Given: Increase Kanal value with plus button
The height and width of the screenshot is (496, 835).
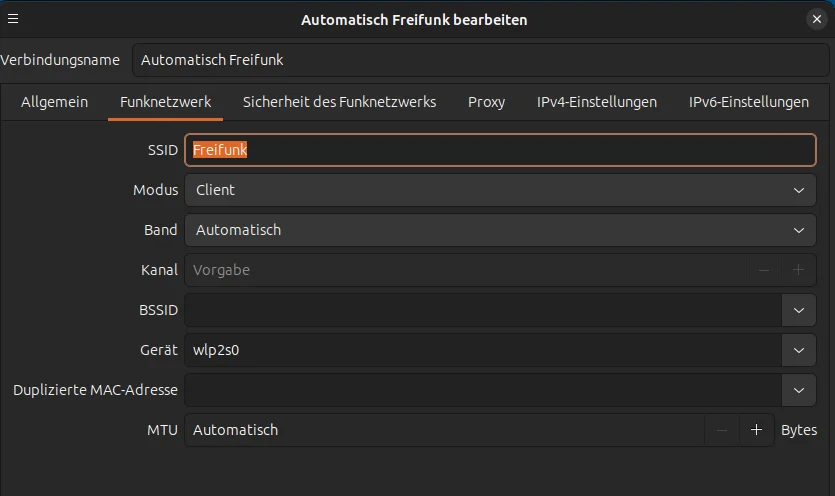Looking at the screenshot, I should click(x=798, y=270).
